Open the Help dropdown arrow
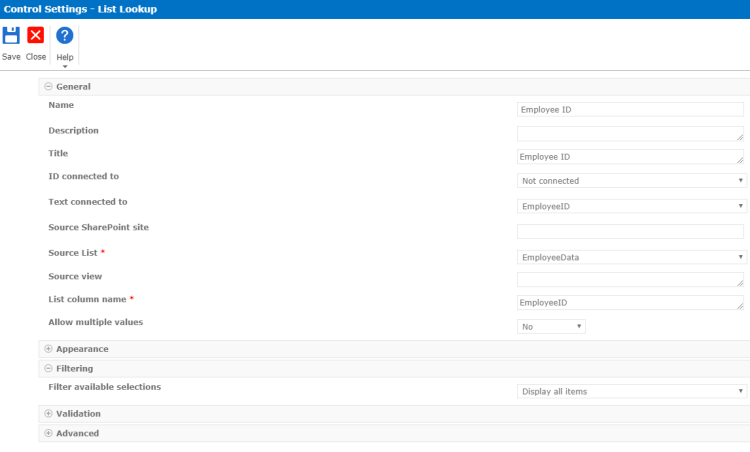The height and width of the screenshot is (452, 750). click(x=64, y=67)
